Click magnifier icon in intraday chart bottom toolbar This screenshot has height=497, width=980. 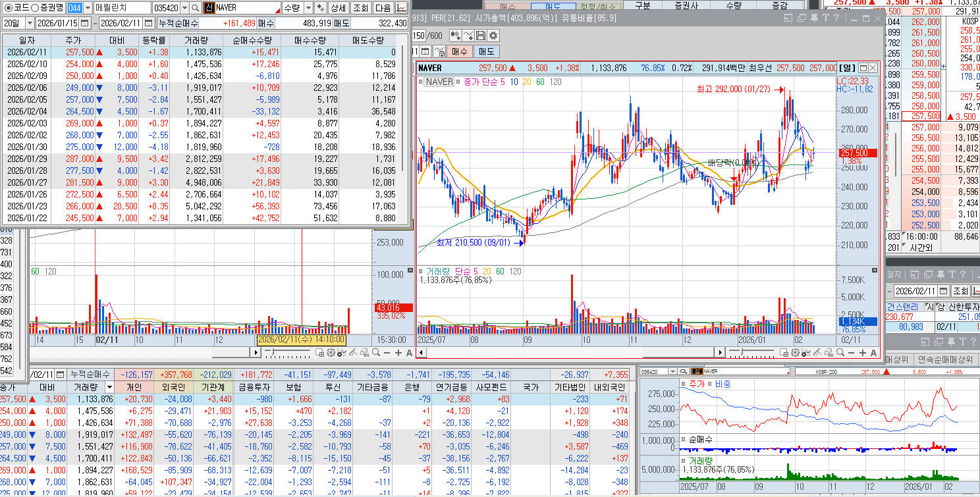375,353
